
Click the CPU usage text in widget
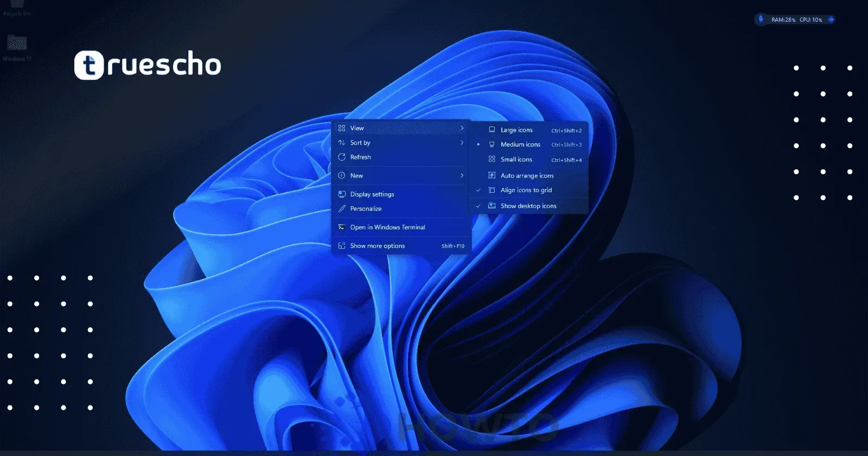[x=810, y=20]
